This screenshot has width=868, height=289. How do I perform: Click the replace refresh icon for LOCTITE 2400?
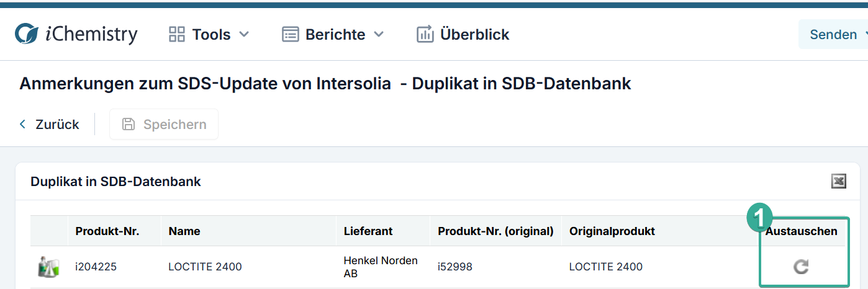(x=801, y=267)
